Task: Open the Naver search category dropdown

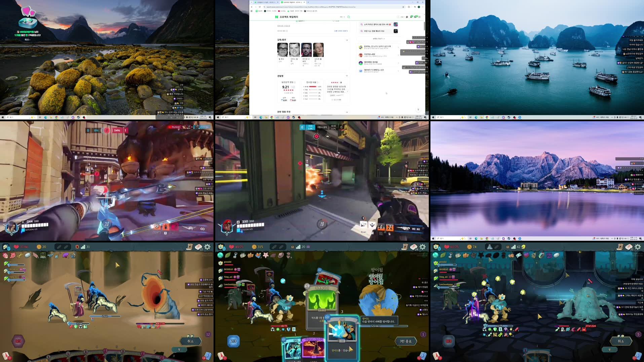Action: (342, 17)
